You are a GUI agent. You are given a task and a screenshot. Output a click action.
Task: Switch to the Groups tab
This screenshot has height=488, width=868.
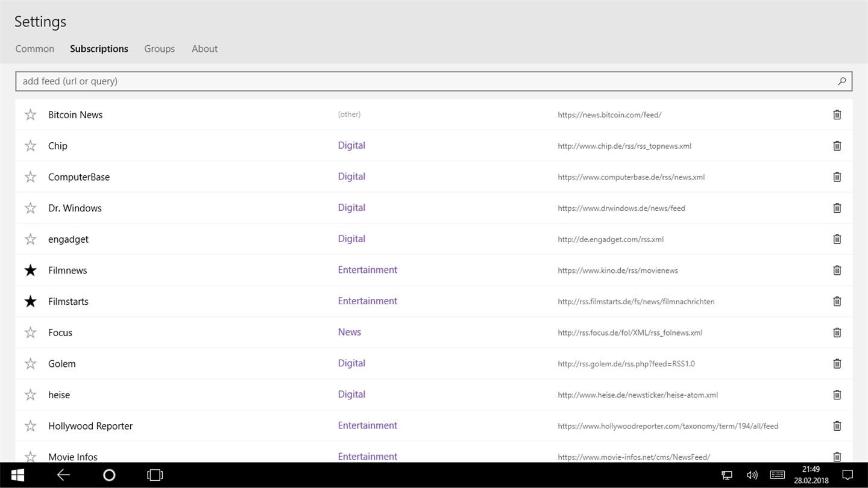(159, 49)
